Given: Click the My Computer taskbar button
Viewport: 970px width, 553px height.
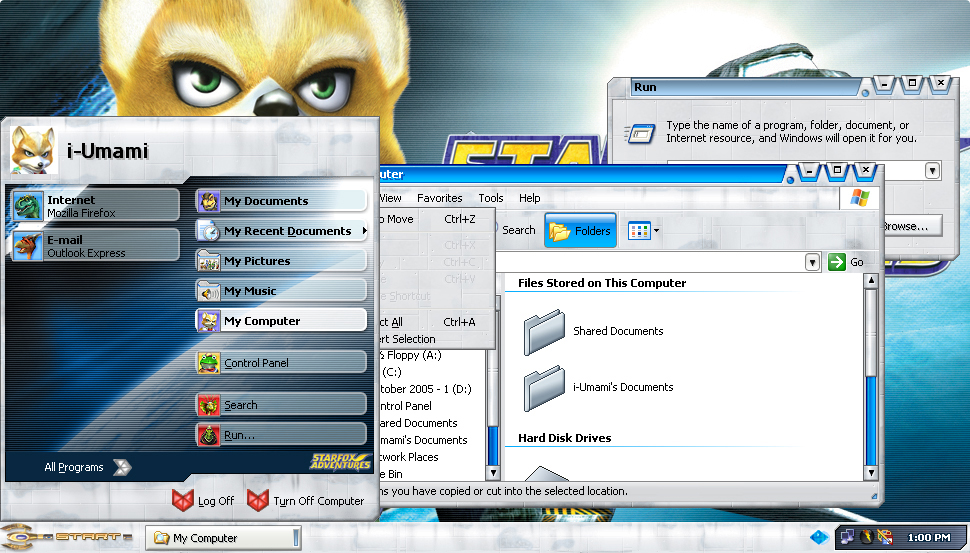Looking at the screenshot, I should [222, 538].
